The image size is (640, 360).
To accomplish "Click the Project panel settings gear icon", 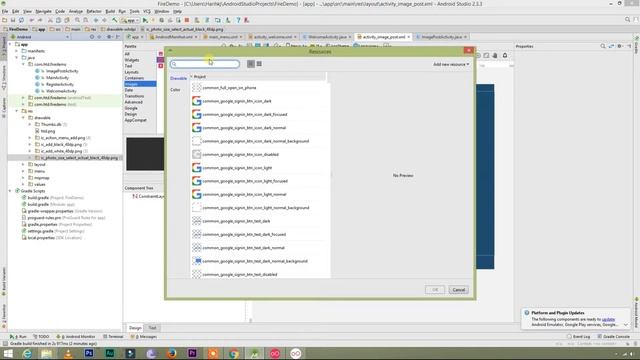I will click(109, 37).
